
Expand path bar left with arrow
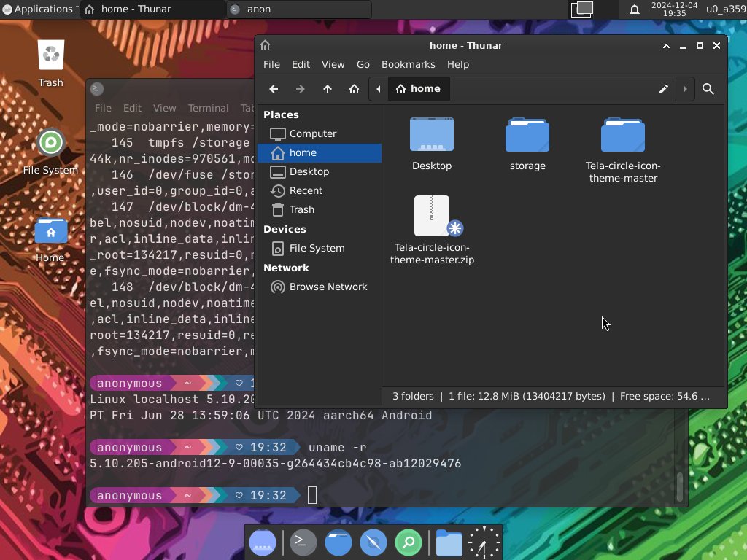click(x=379, y=89)
